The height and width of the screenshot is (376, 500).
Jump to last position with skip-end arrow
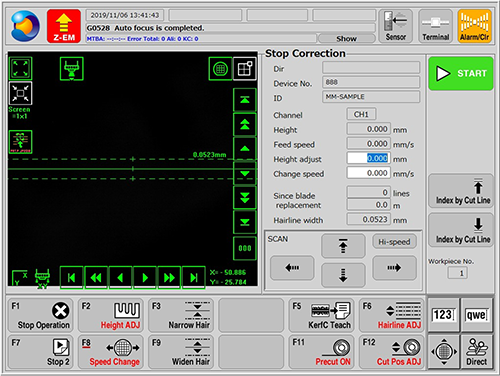194,277
